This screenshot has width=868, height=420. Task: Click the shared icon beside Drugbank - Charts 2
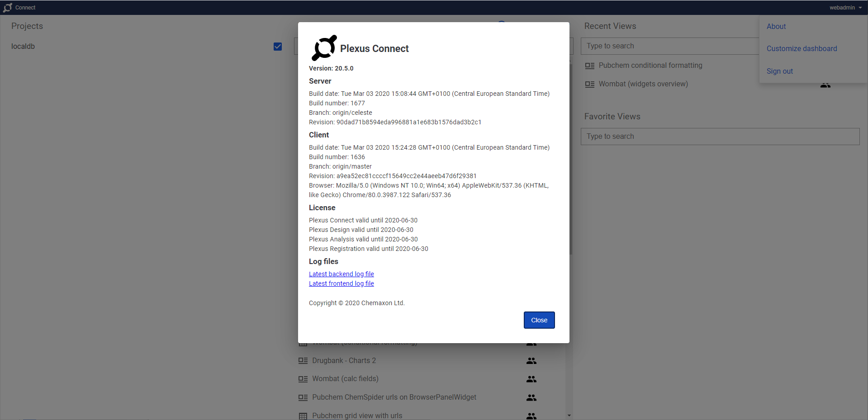click(531, 361)
